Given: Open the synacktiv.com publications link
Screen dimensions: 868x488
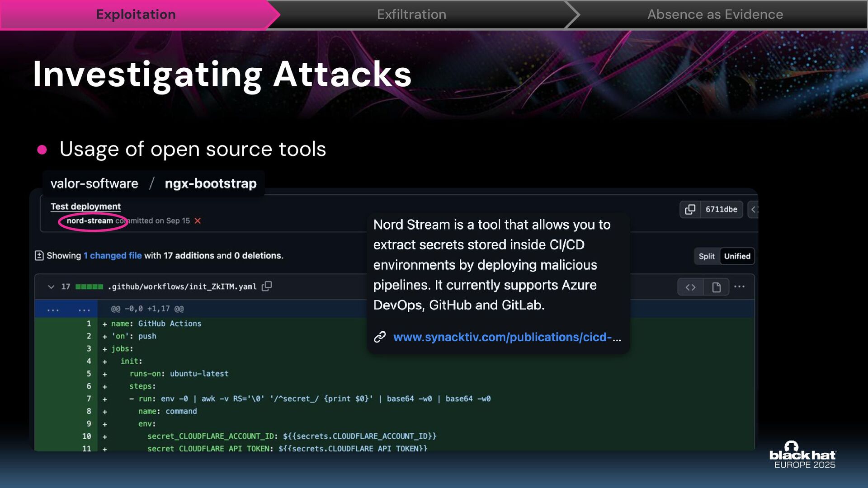Looking at the screenshot, I should (x=506, y=337).
